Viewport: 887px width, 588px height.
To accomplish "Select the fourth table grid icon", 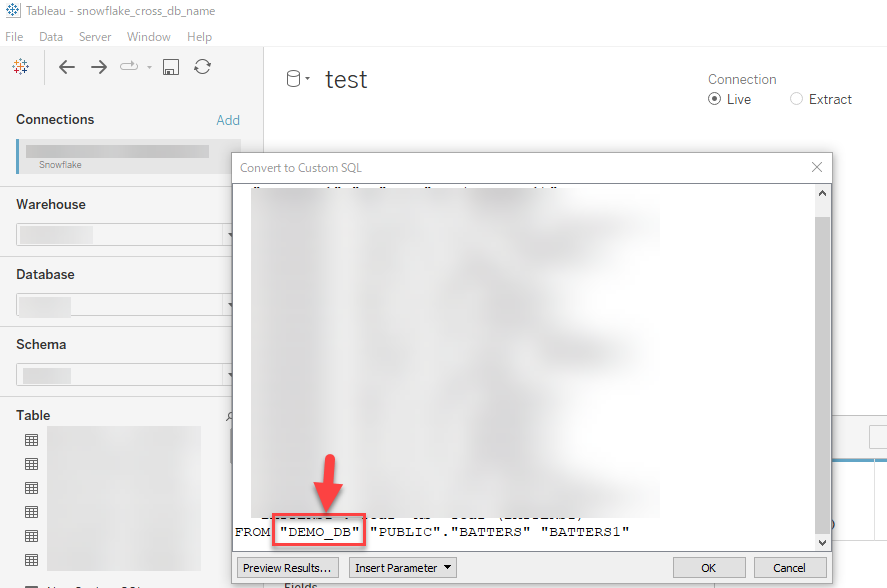I will pos(32,512).
